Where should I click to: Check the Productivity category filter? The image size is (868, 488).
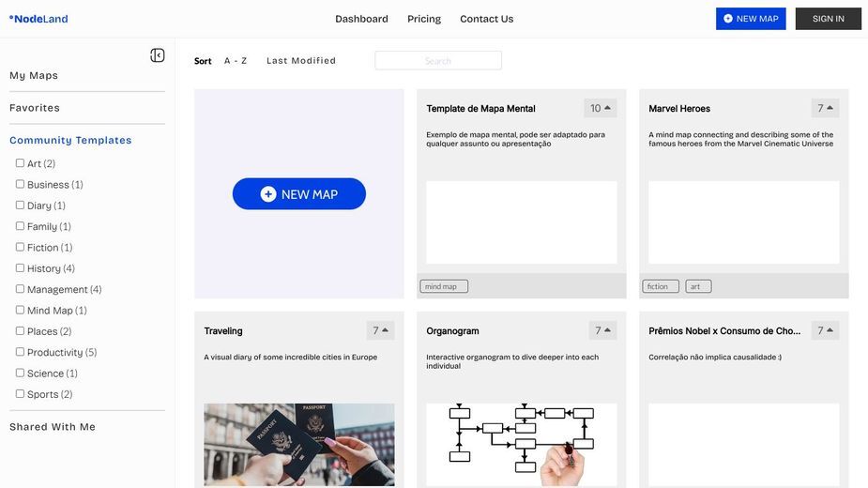20,352
